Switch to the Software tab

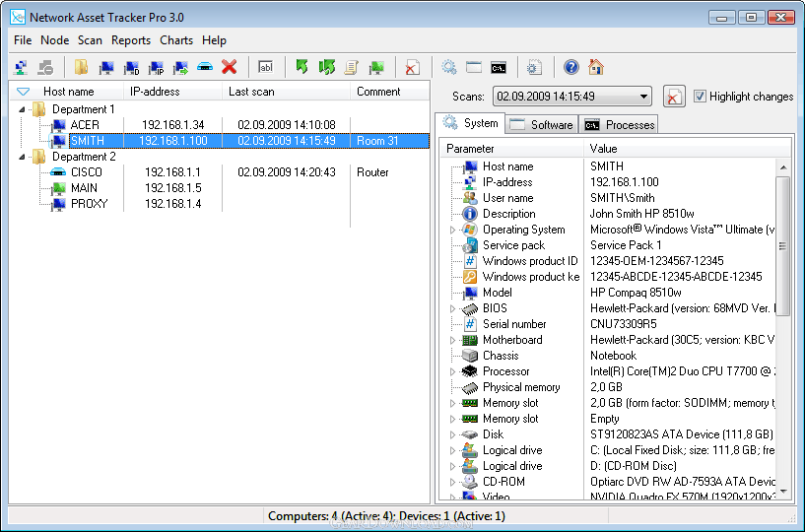click(x=542, y=125)
